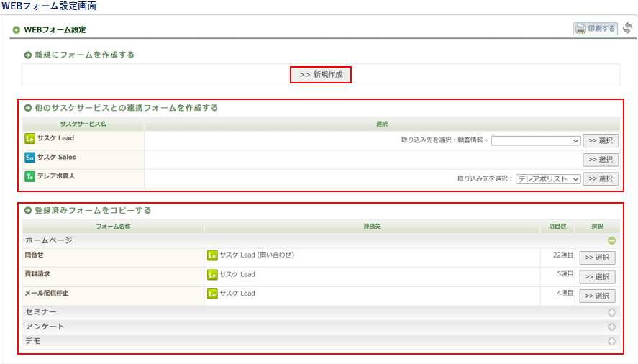
Task: Click the 資料請求 form name
Action: (x=37, y=274)
